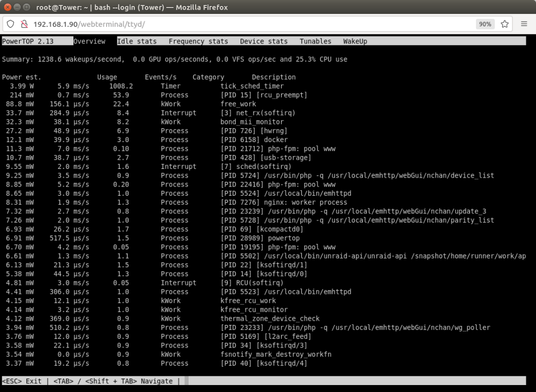Screen dimensions: 536x392
Task: Select the nchan/update_3 process row
Action: click(x=246, y=211)
